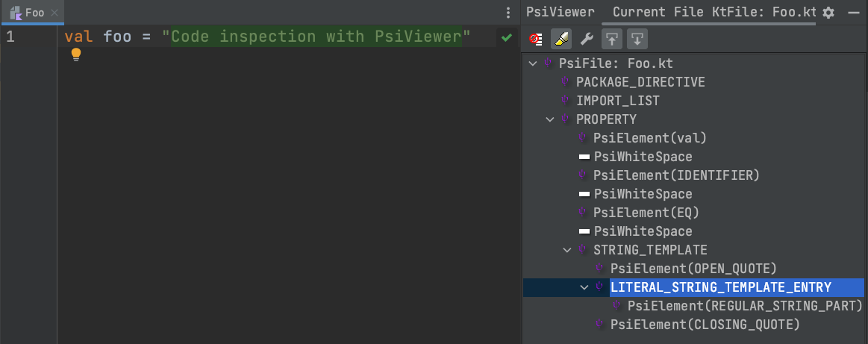Toggle the downward arrow scroll-to-source button
Viewport: 868px width, 344px height.
coord(636,39)
